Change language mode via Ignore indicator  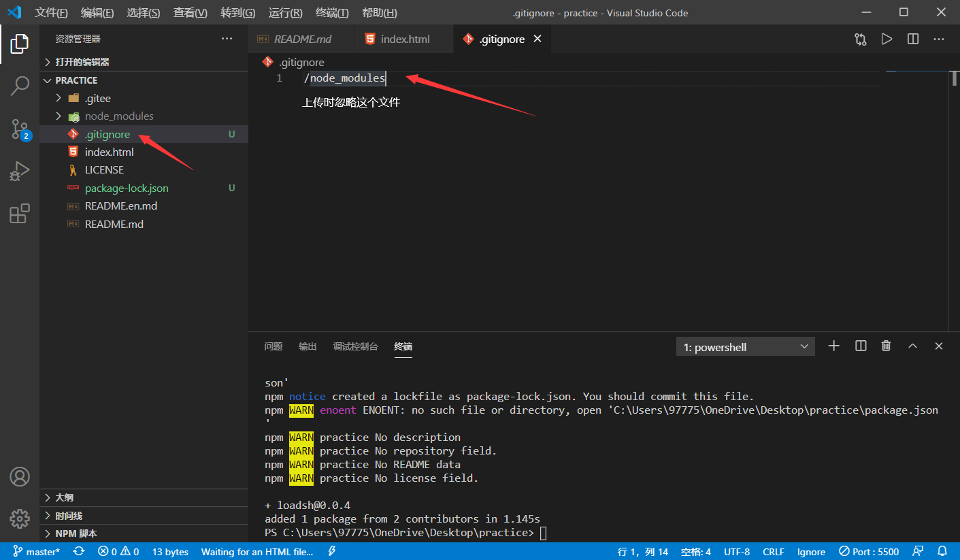point(811,551)
